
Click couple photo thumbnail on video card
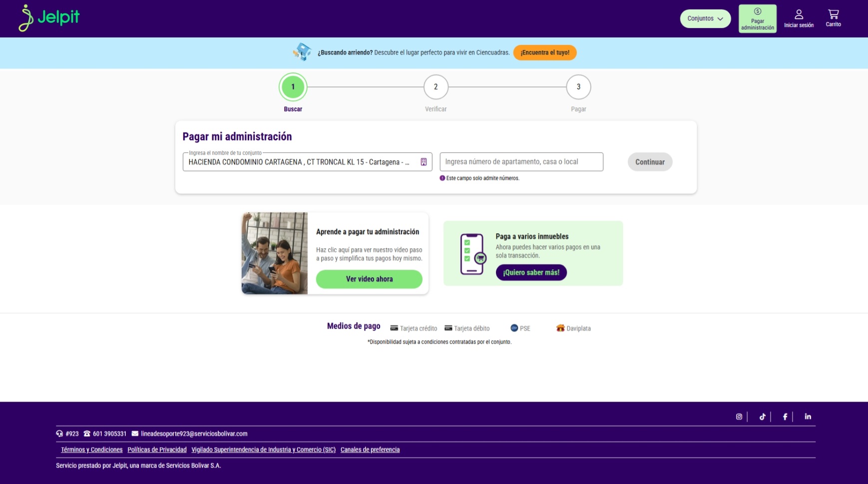(x=275, y=253)
